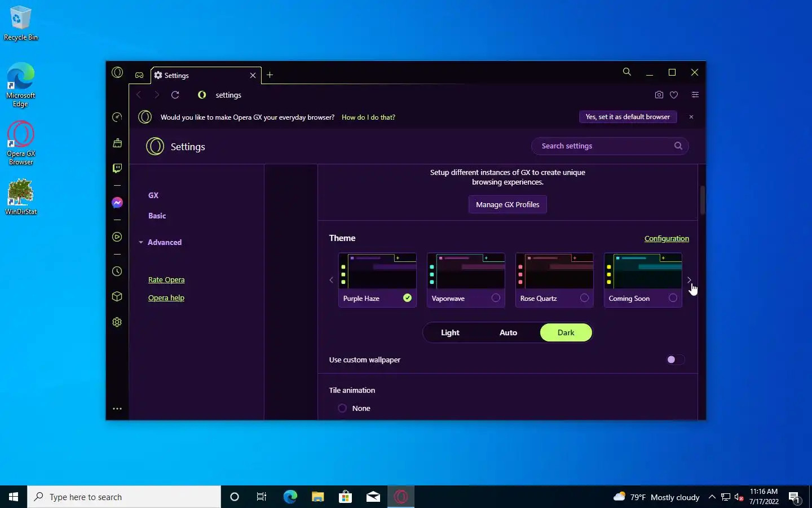Open Cortana circle icon on taskbar
Viewport: 812px width, 508px height.
(235, 497)
